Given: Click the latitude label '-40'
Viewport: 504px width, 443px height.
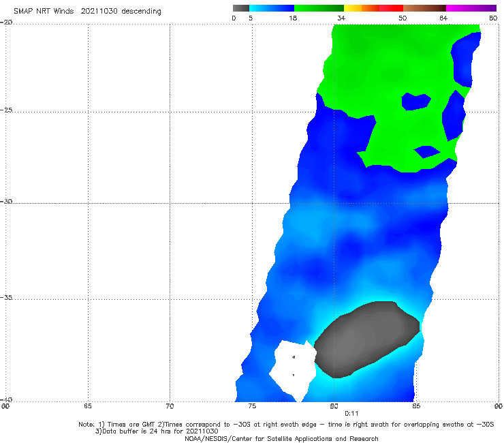Looking at the screenshot, I should (x=6, y=399).
